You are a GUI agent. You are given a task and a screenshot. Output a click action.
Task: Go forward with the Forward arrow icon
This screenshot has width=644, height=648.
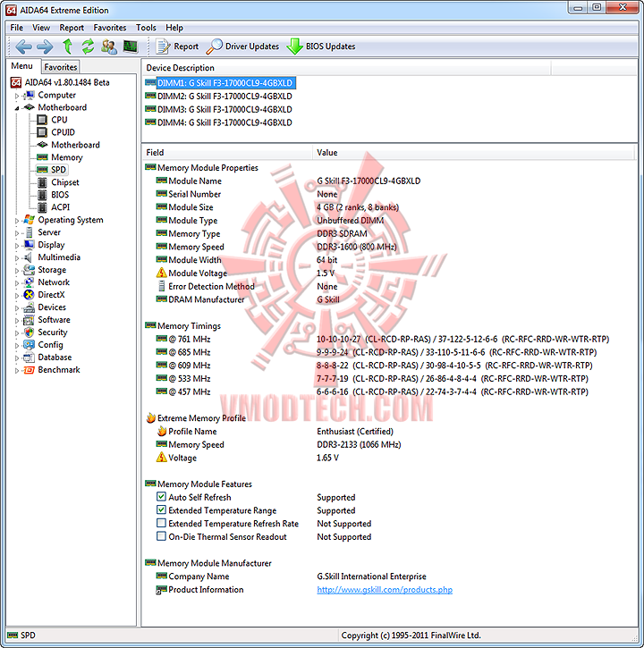pyautogui.click(x=45, y=46)
